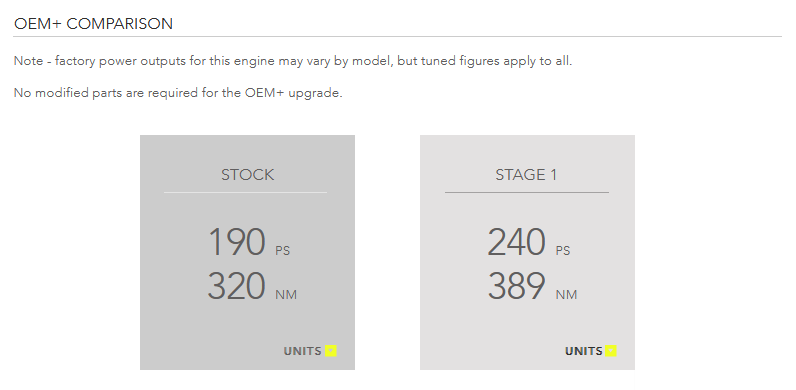Click the NM unit label beside 389
This screenshot has width=796, height=390.
pyautogui.click(x=567, y=295)
